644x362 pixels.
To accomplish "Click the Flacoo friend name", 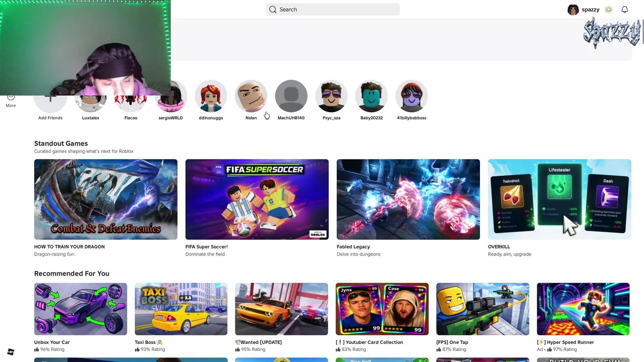I will click(131, 118).
